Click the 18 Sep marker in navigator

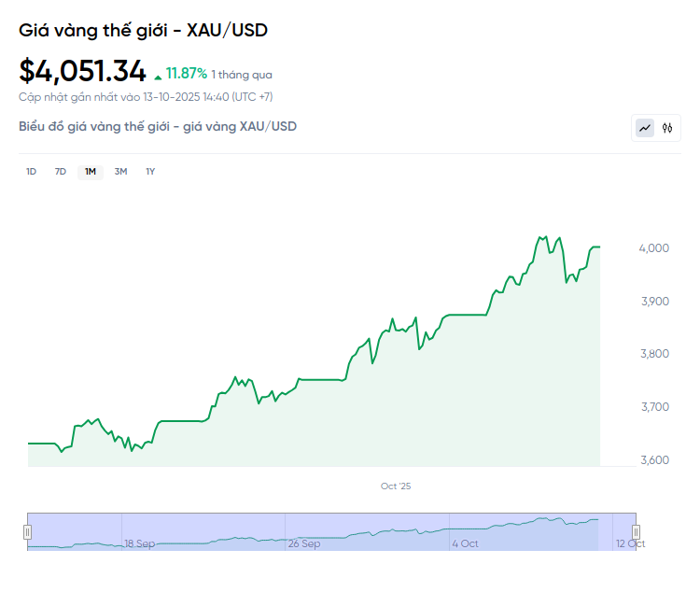tap(140, 543)
